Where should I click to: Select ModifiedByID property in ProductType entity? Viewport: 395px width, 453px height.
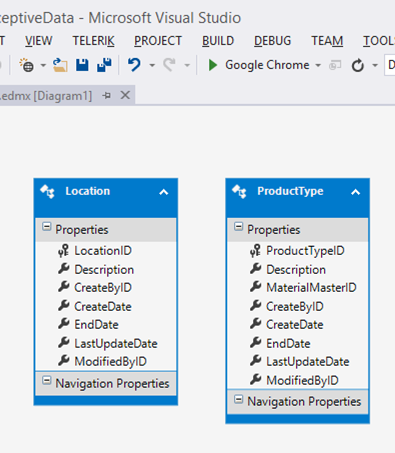click(302, 380)
